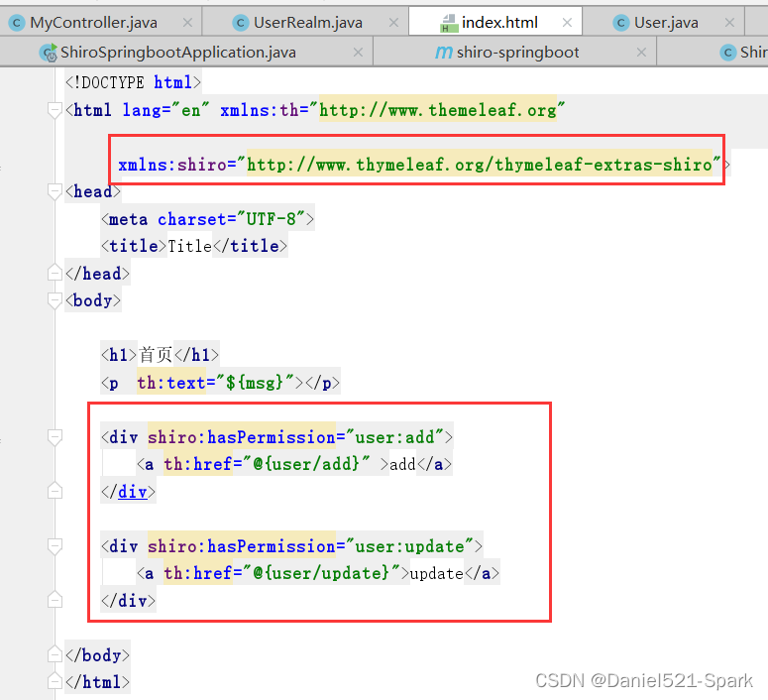Screen dimensions: 768x700
Task: Fold the user:update div block
Action: coord(55,546)
